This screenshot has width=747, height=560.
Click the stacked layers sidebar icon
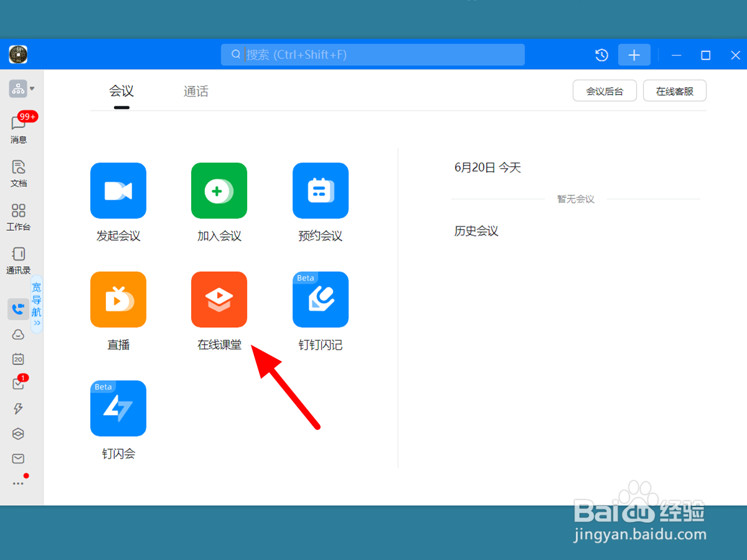click(x=18, y=434)
